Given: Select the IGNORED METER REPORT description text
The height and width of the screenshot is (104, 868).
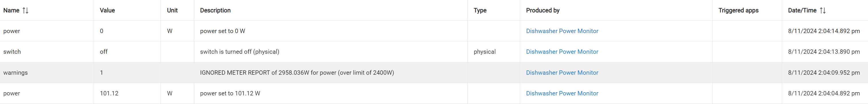Looking at the screenshot, I should pyautogui.click(x=297, y=72).
